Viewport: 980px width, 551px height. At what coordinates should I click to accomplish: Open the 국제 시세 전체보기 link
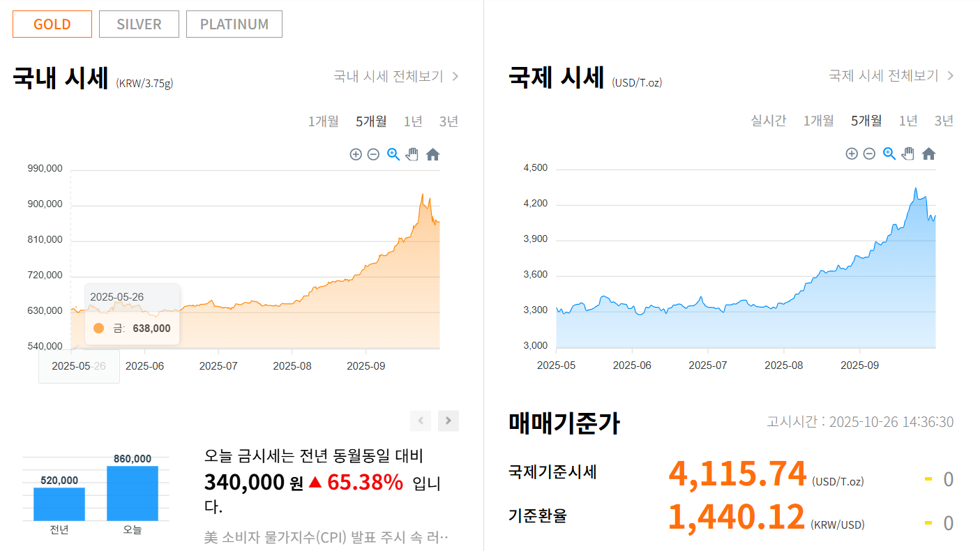tap(883, 75)
